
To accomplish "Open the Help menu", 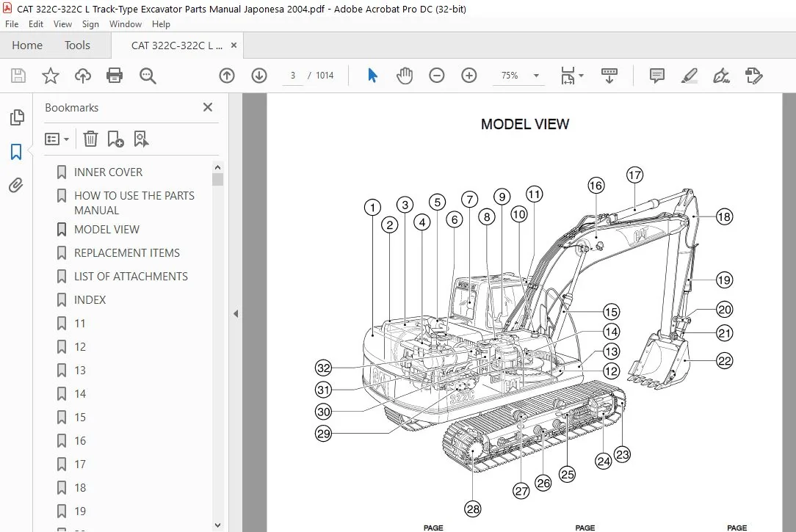I will (161, 23).
